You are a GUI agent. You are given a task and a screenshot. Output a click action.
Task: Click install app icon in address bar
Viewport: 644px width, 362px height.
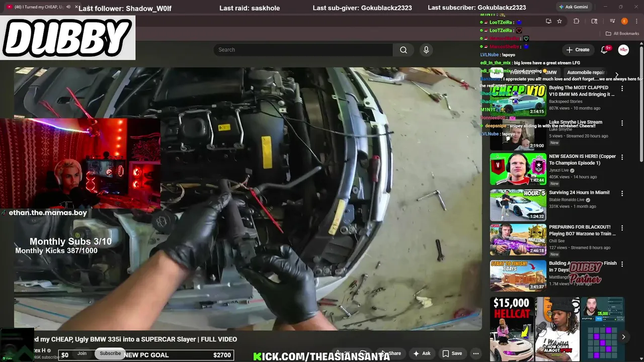548,21
